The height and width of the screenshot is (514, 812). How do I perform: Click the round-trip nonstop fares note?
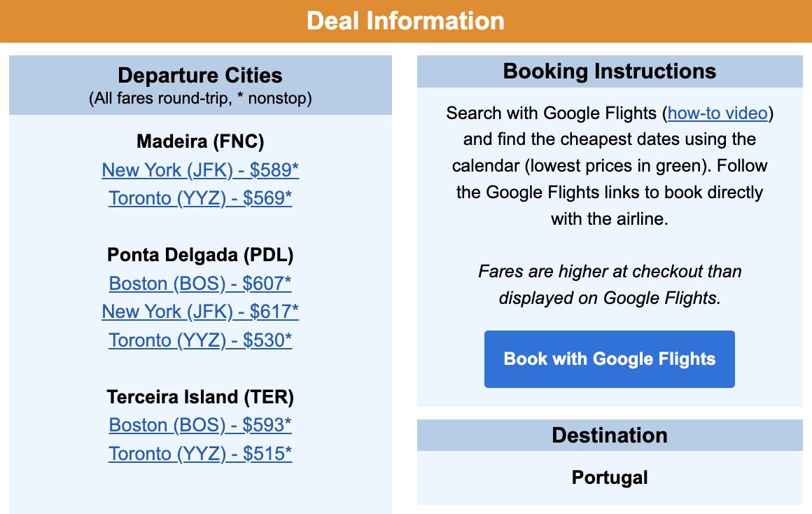click(x=200, y=99)
